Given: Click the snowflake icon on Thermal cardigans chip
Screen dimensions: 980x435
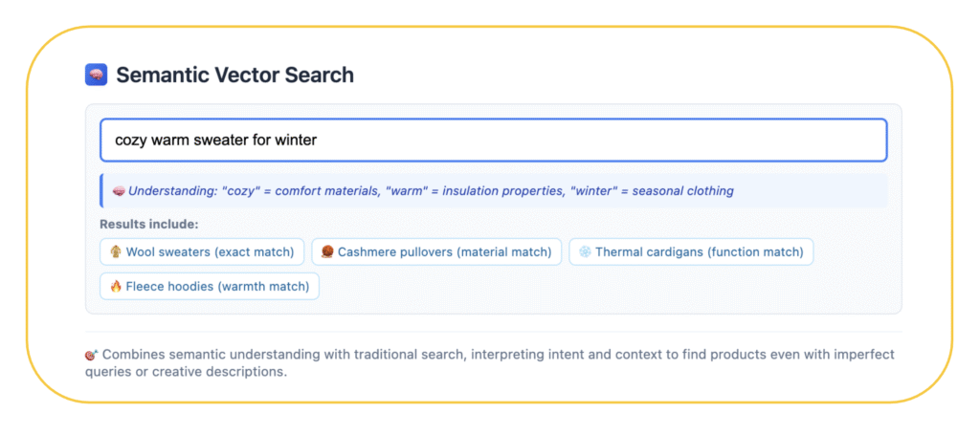Looking at the screenshot, I should point(585,252).
